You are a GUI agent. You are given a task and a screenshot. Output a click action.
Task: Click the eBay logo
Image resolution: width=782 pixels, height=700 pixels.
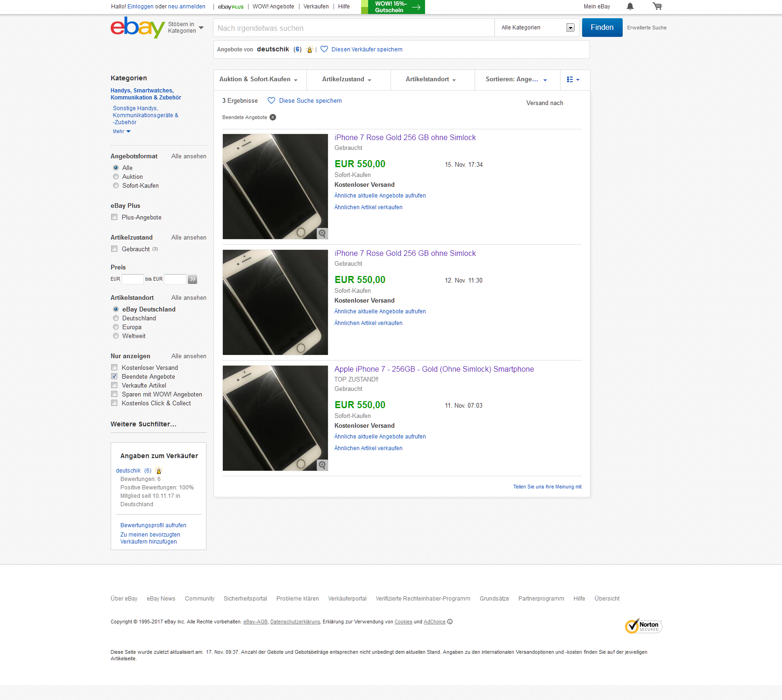click(x=137, y=28)
